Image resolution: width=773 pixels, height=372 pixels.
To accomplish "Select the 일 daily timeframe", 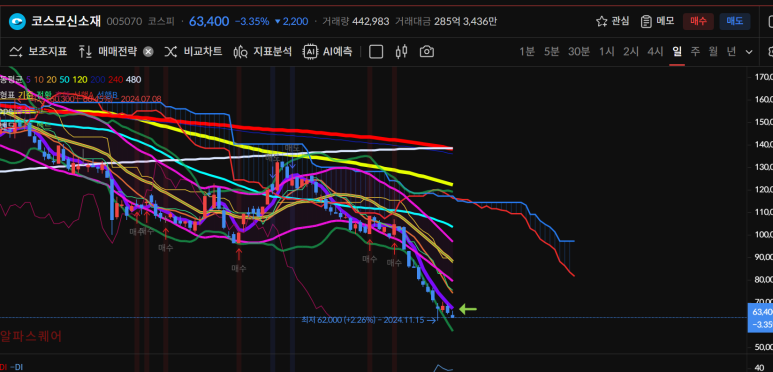I will [677, 51].
